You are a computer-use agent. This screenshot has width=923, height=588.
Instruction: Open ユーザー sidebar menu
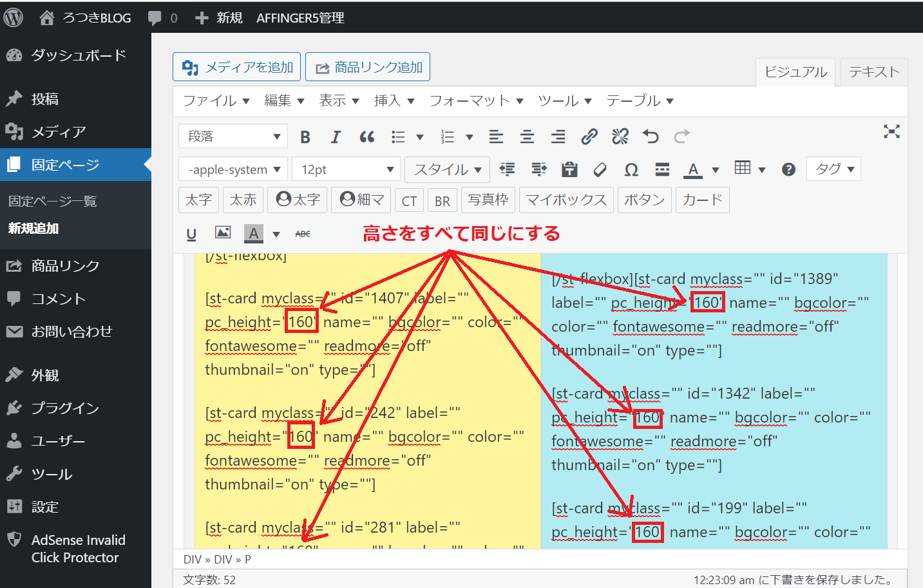pos(75,441)
